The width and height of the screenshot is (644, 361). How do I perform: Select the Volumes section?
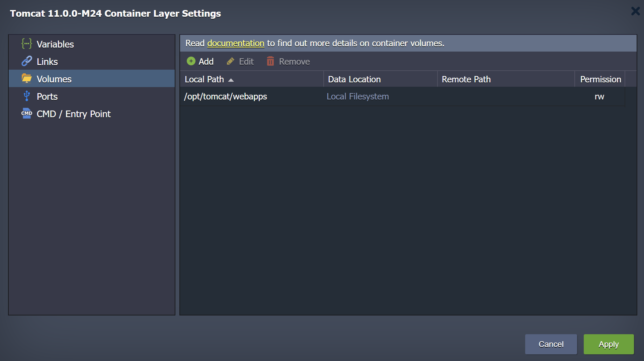92,79
